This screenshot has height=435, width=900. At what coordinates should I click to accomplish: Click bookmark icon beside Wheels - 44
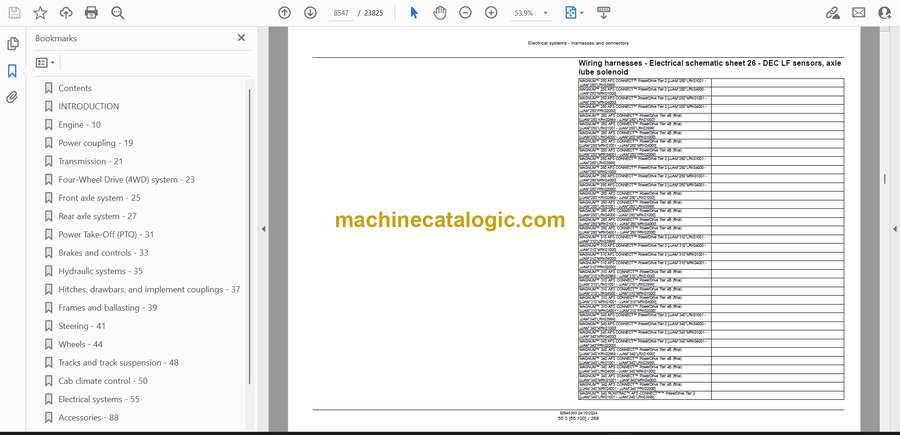pyautogui.click(x=49, y=344)
